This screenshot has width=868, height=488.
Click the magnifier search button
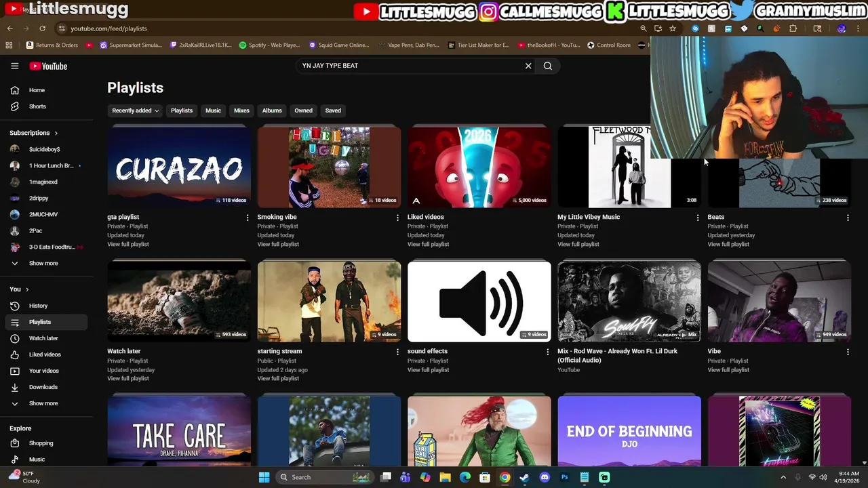pos(548,66)
